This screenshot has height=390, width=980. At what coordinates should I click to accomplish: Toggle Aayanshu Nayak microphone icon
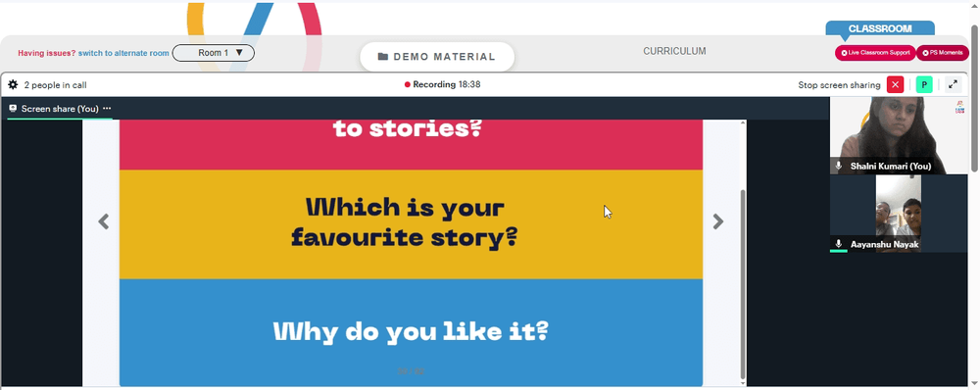coord(839,244)
